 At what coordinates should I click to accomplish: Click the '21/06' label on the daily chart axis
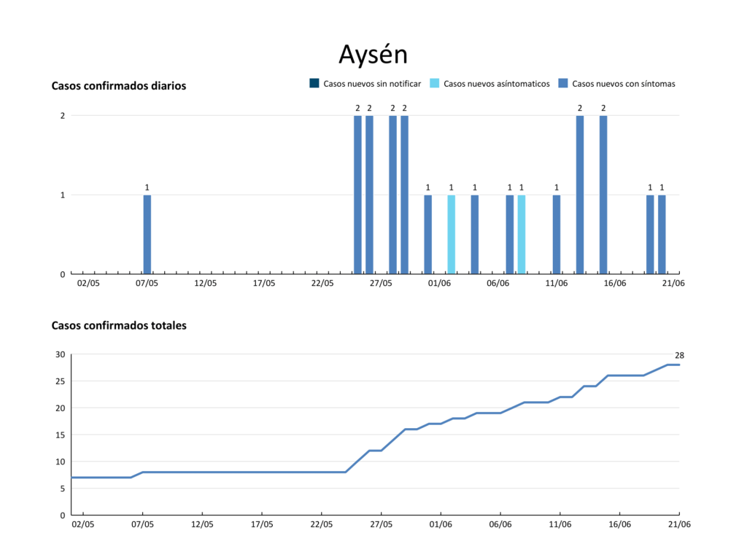coord(673,284)
